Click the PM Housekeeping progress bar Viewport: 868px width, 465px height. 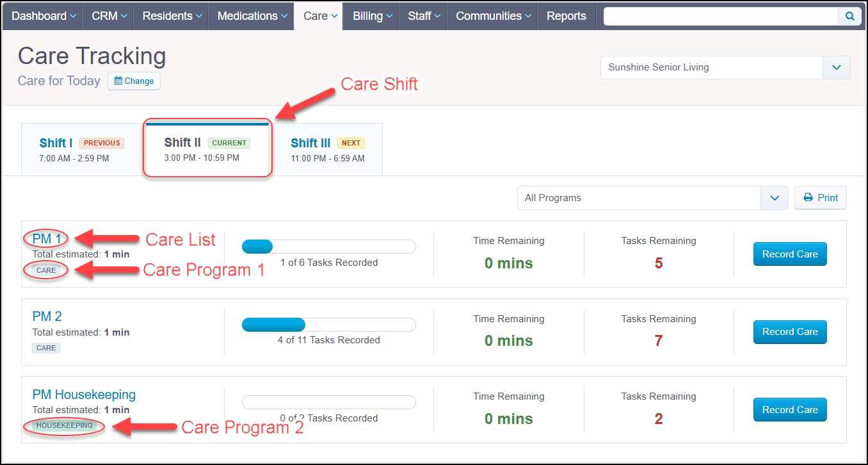[x=328, y=402]
